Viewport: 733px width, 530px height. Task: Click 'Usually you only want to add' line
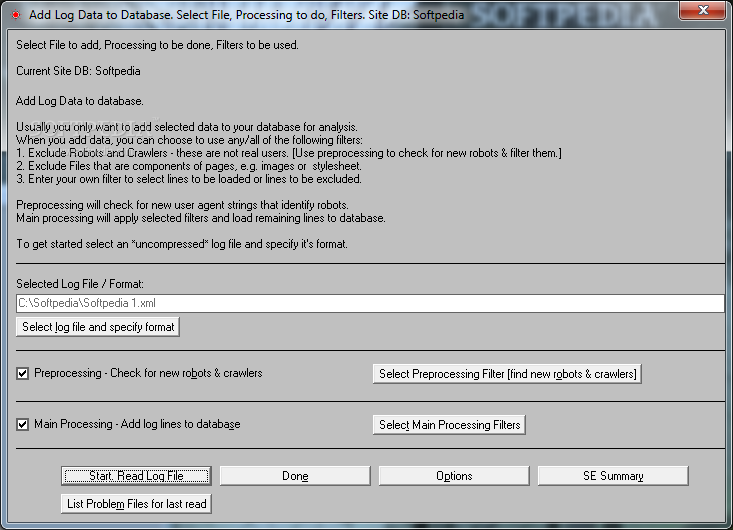(x=187, y=127)
